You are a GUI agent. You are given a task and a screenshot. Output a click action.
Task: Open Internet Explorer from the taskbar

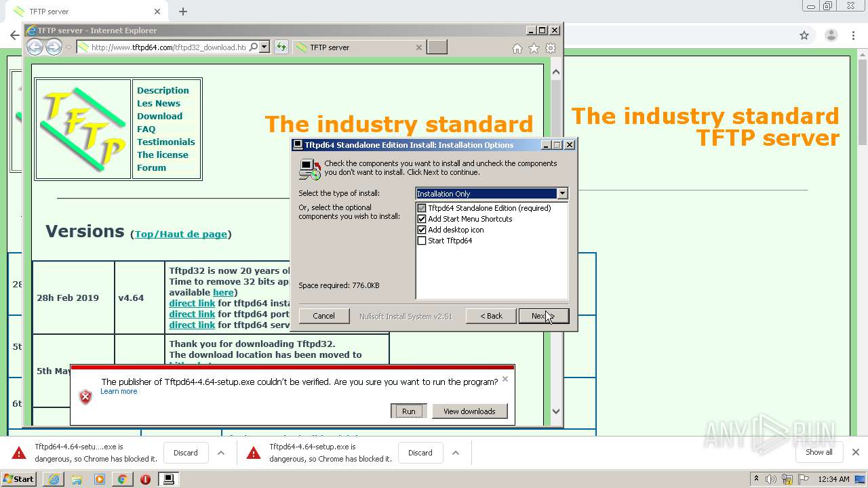click(54, 479)
